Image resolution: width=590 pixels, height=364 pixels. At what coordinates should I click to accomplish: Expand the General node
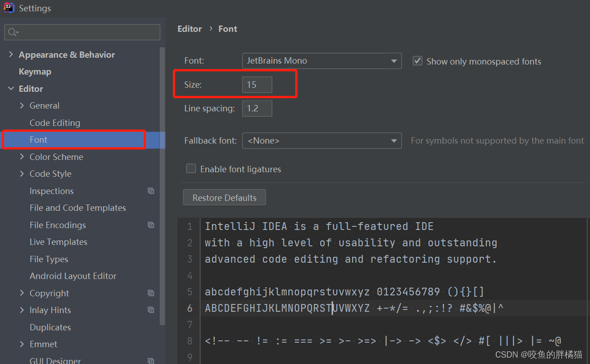tap(22, 105)
